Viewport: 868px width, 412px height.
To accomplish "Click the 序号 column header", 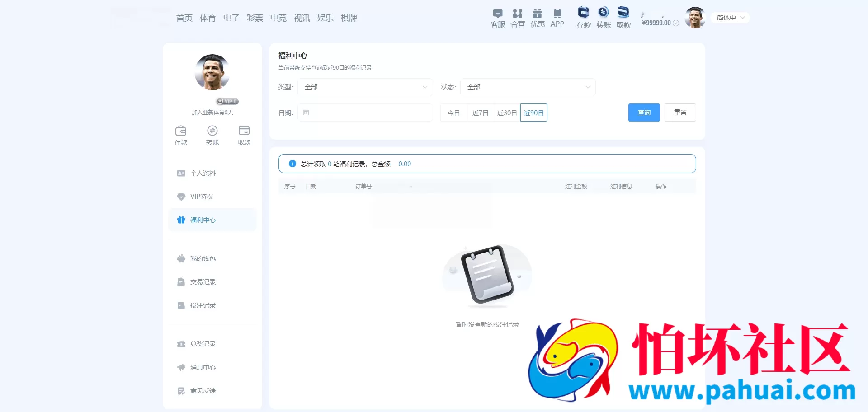I will click(x=290, y=186).
